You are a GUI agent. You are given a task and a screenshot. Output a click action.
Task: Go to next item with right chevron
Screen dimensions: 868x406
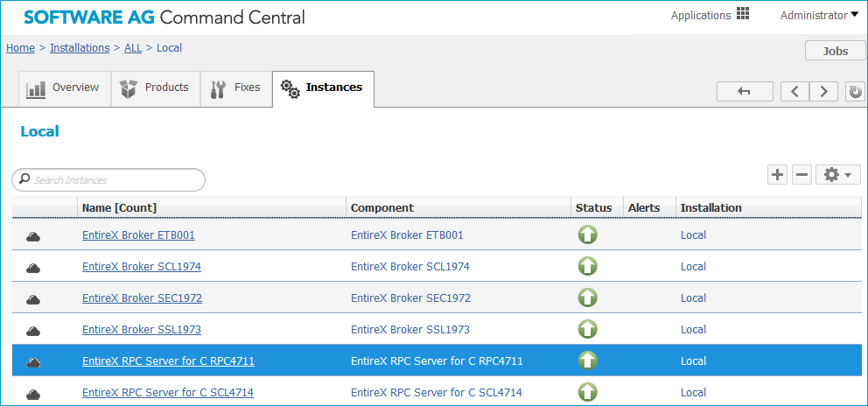(x=823, y=91)
